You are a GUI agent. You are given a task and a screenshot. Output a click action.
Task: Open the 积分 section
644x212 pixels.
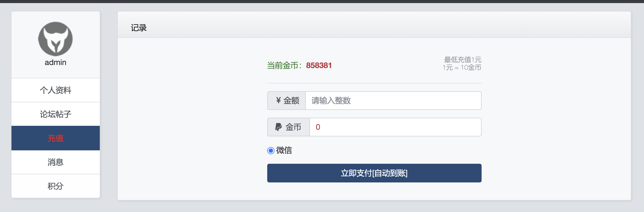click(x=55, y=186)
